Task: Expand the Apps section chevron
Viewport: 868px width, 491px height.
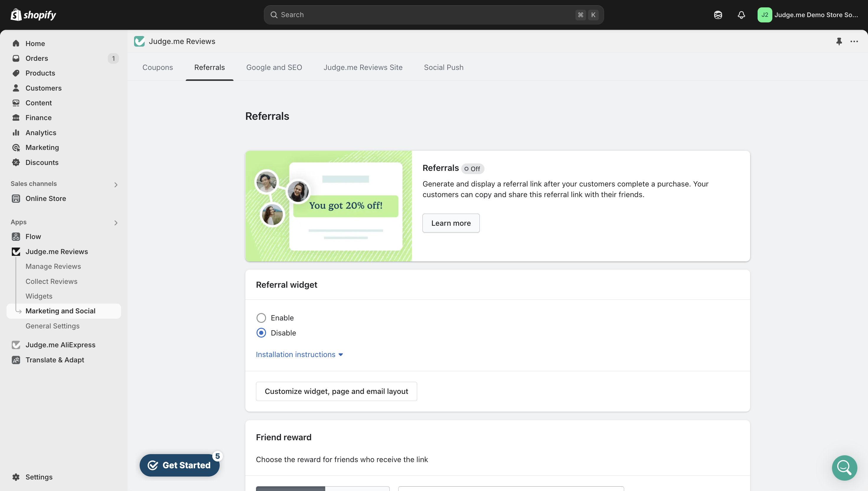Action: pos(116,223)
